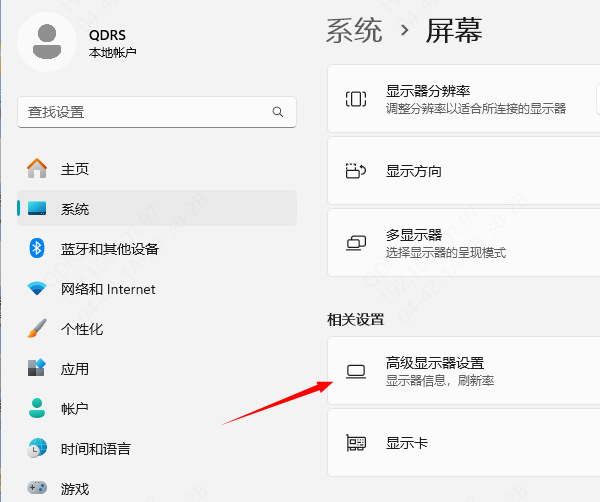Open 高级显示器设置 card
This screenshot has height=502, width=600.
464,371
